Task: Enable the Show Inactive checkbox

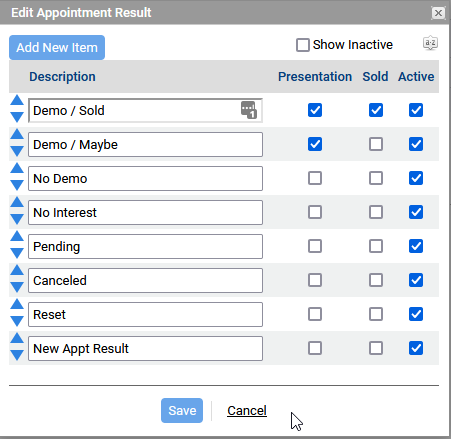Action: pos(303,45)
